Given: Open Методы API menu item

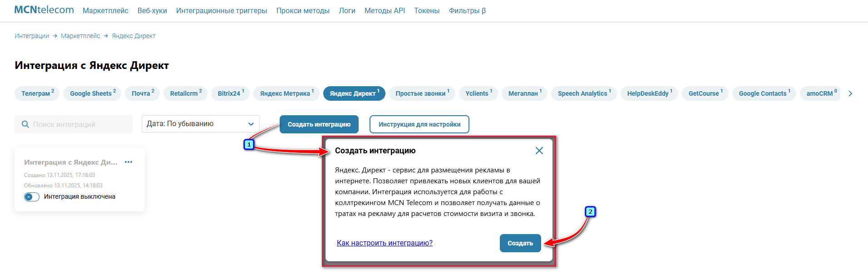Looking at the screenshot, I should coord(385,10).
